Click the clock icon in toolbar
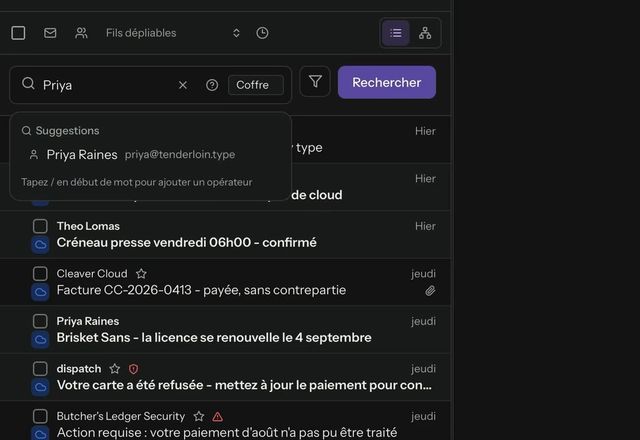640x440 pixels. 262,33
